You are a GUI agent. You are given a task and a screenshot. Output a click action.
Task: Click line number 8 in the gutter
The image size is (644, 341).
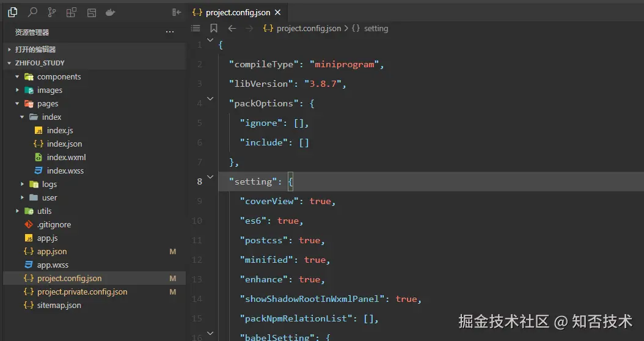pos(200,182)
